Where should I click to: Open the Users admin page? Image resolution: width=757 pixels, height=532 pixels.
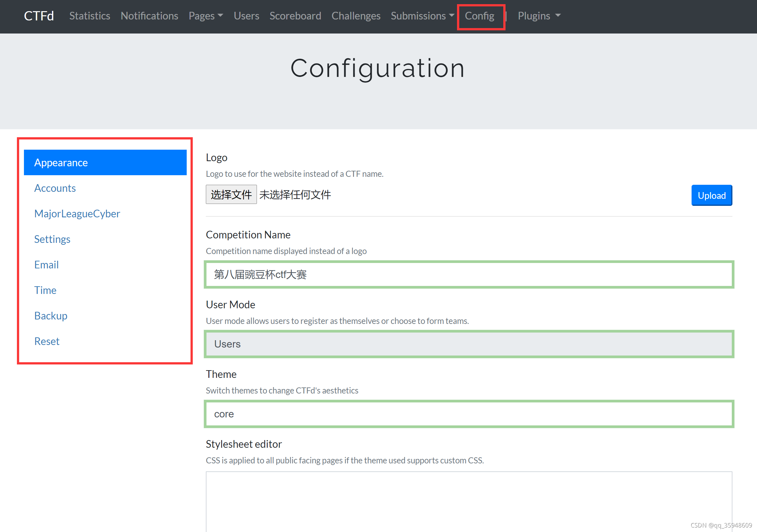[246, 16]
